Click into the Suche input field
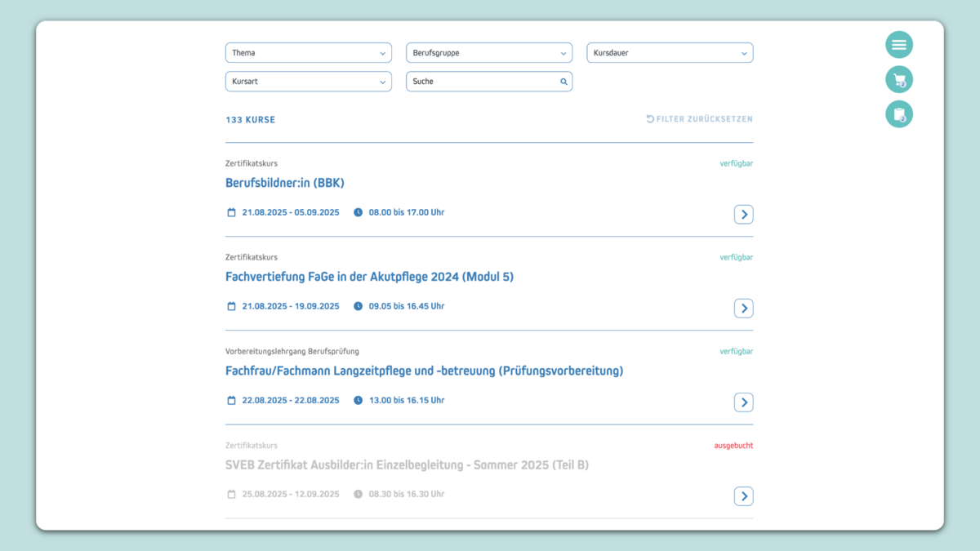Image resolution: width=980 pixels, height=551 pixels. pyautogui.click(x=482, y=82)
